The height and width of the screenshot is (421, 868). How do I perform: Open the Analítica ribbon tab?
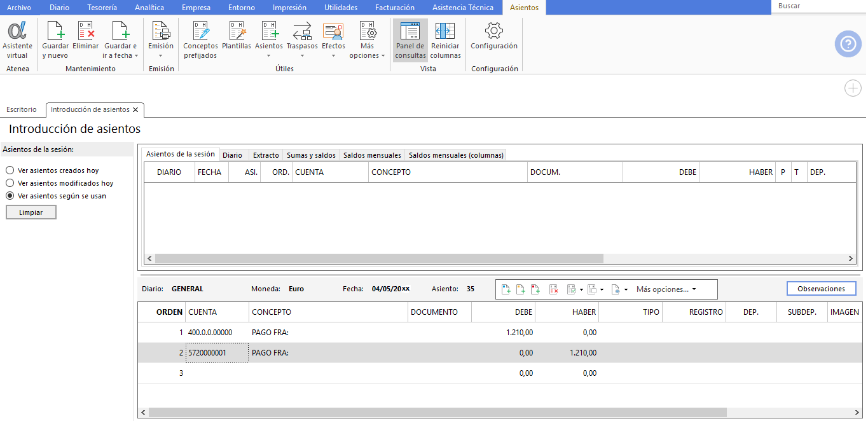point(149,8)
